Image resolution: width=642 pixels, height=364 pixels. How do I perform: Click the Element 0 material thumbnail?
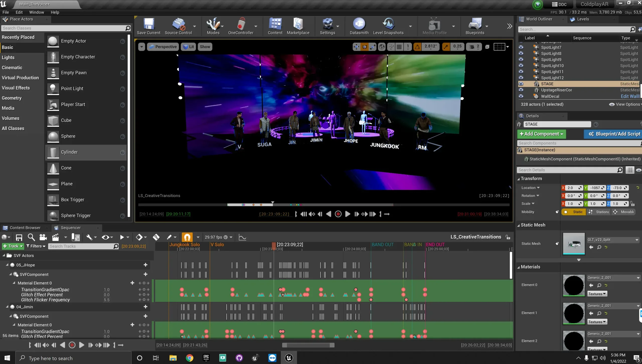click(x=574, y=285)
